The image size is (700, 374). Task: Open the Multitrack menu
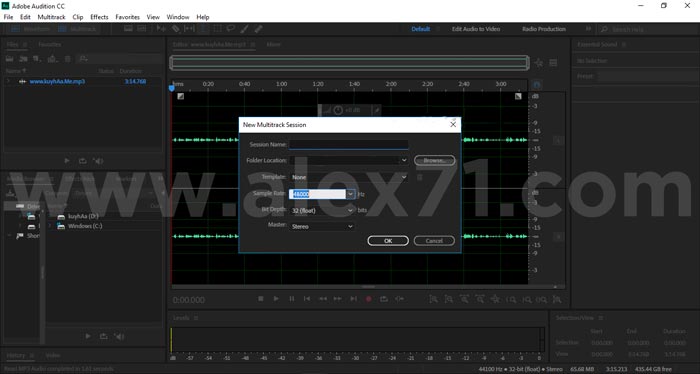(x=51, y=17)
